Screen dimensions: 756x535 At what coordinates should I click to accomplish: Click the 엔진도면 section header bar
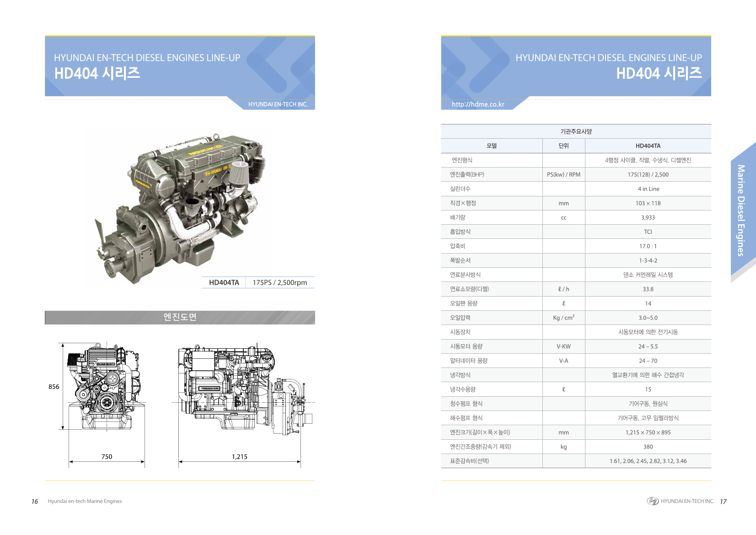180,317
